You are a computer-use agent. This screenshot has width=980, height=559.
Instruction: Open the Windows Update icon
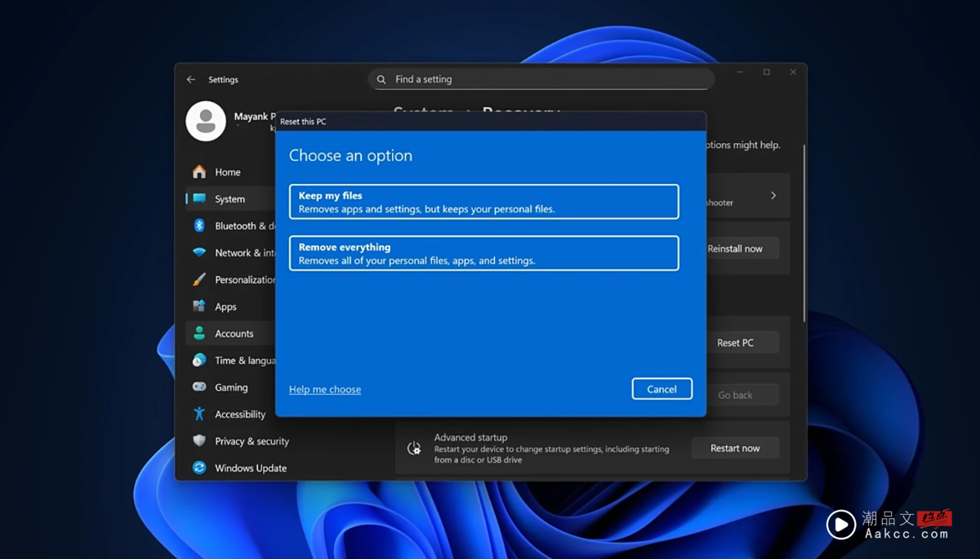pos(198,467)
